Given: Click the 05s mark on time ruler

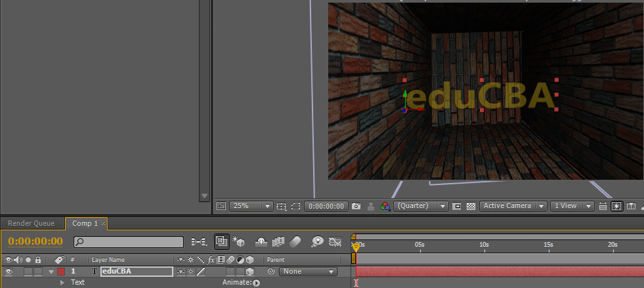Looking at the screenshot, I should [x=419, y=245].
